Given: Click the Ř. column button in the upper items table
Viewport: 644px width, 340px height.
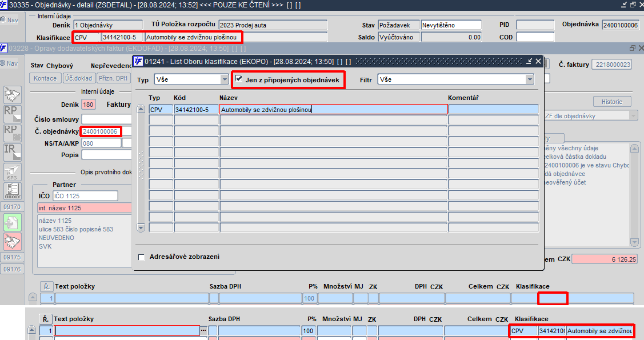Looking at the screenshot, I should coord(46,286).
